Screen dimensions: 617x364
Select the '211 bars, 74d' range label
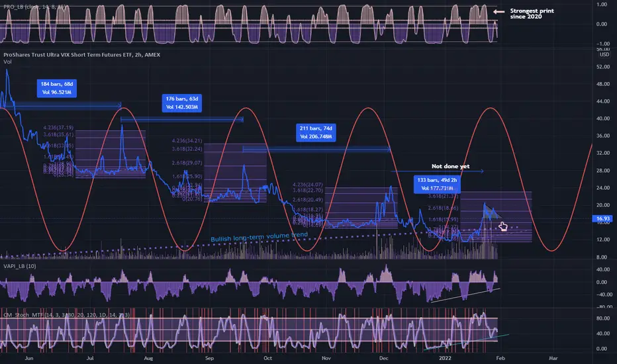tap(316, 132)
